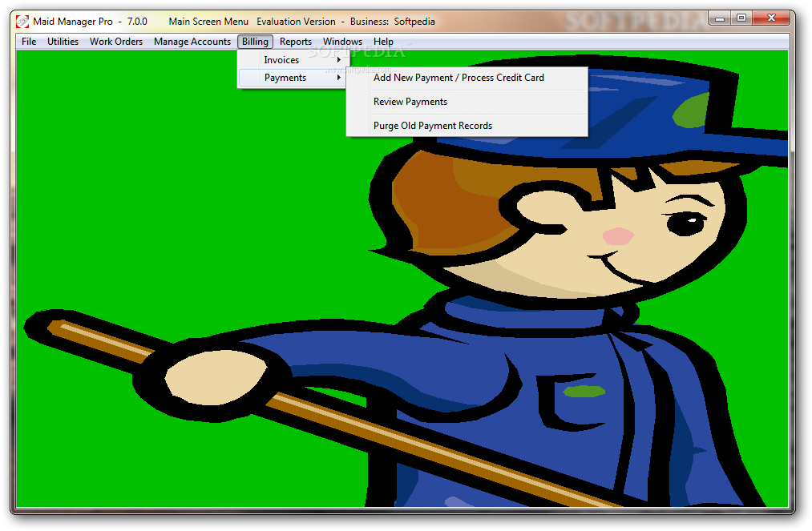Choose Add New Payment / Process Credit Card
812x531 pixels.
coord(467,78)
